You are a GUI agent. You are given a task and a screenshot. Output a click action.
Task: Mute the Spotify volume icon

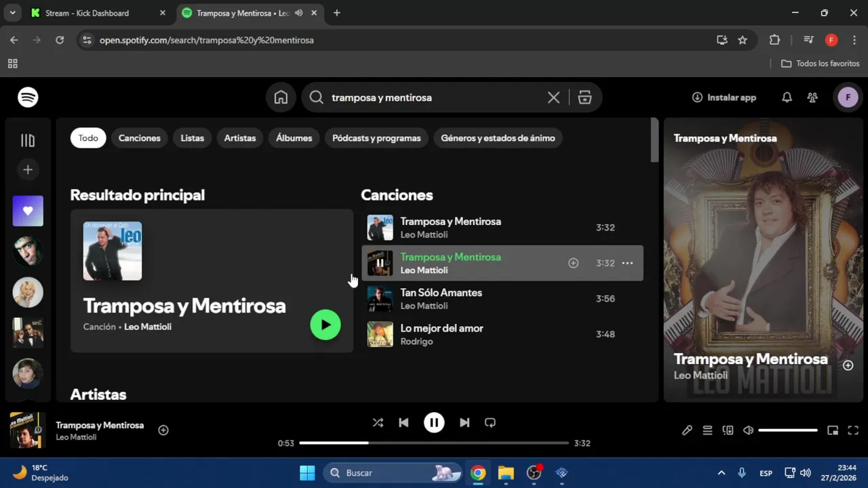click(x=748, y=430)
